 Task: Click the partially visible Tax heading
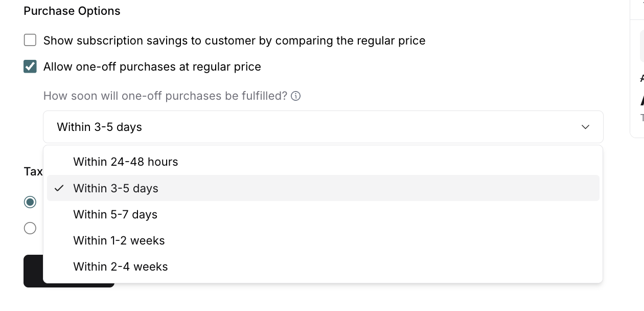click(33, 171)
